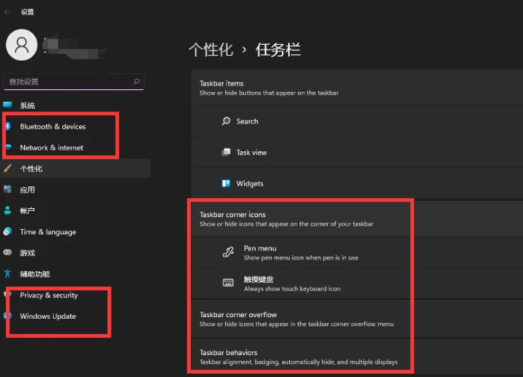Click the Task view icon
523x377 pixels.
coord(226,152)
